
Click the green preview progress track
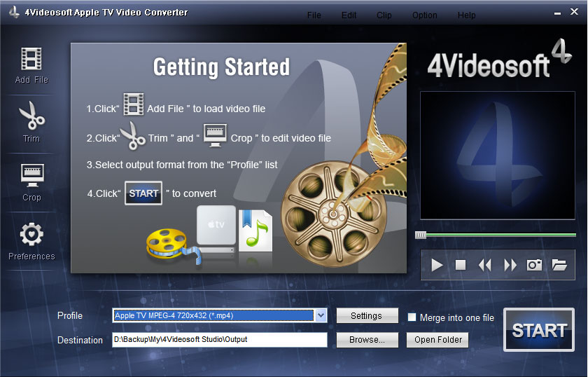pos(501,235)
